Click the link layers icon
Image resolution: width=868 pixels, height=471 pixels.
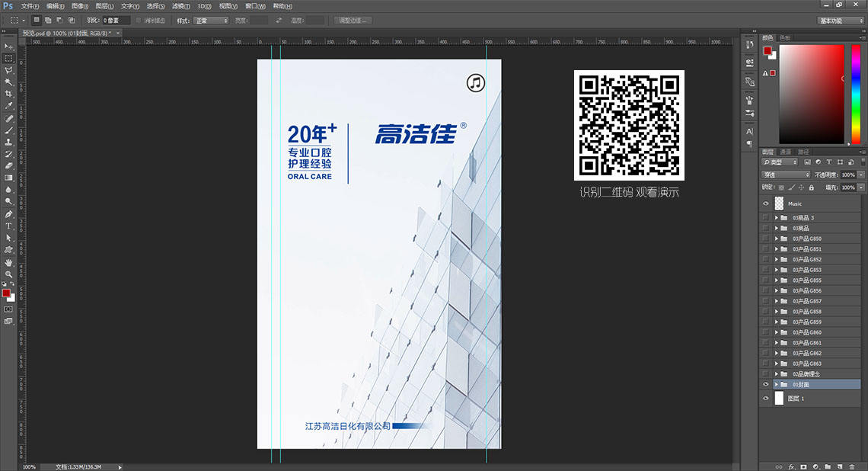pyautogui.click(x=779, y=466)
